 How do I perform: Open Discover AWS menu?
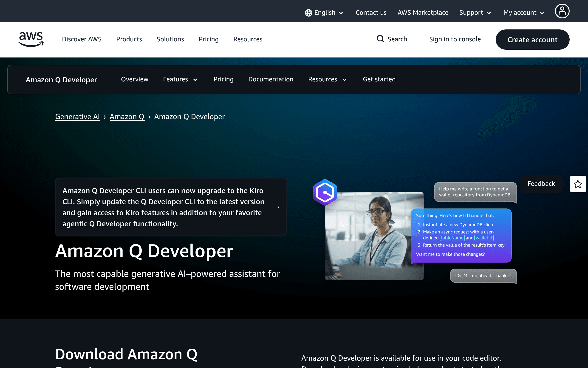[82, 39]
